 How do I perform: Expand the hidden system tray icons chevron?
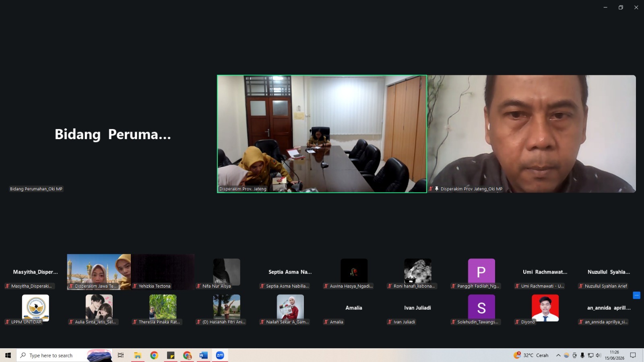[558, 355]
